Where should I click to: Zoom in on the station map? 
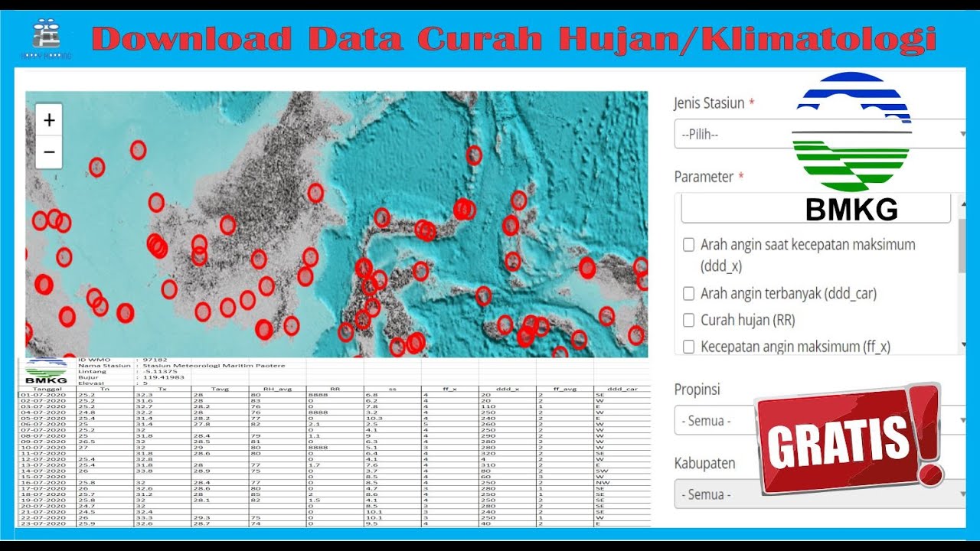[x=49, y=120]
